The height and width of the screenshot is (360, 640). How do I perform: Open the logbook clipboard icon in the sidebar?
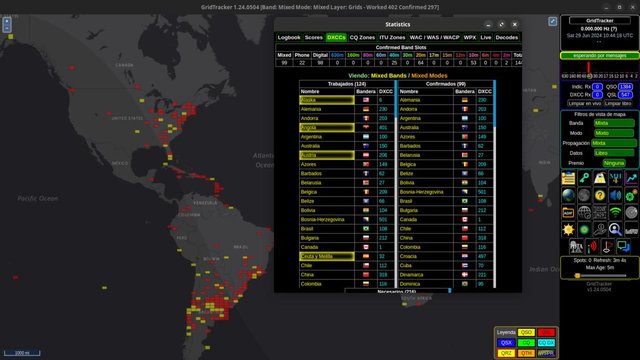pyautogui.click(x=568, y=178)
